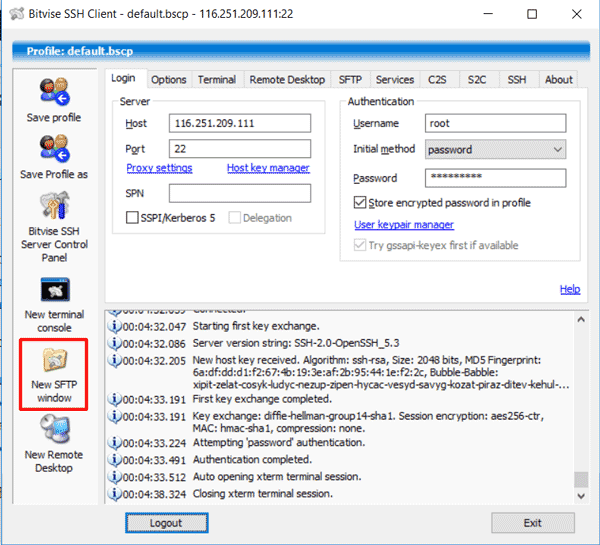The width and height of the screenshot is (600, 545).
Task: Click info icon for 'Server version string' entry
Action: tap(114, 343)
